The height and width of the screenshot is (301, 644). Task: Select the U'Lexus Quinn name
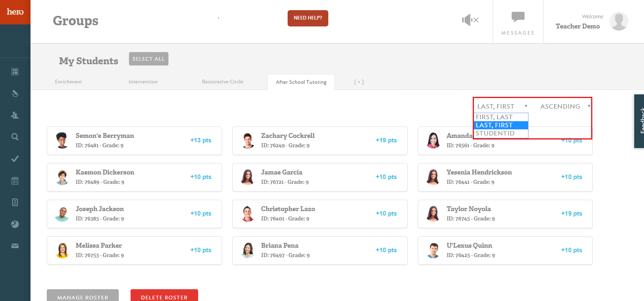tap(469, 246)
